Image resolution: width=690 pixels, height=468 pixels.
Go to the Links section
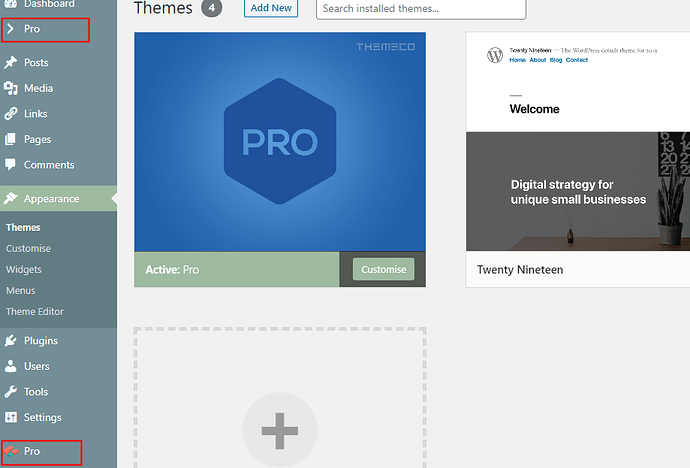[36, 113]
